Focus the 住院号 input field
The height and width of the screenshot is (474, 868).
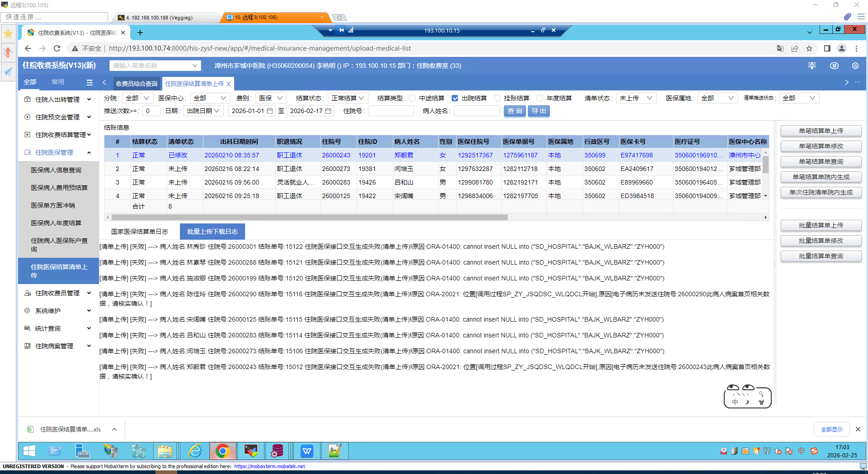tap(391, 111)
